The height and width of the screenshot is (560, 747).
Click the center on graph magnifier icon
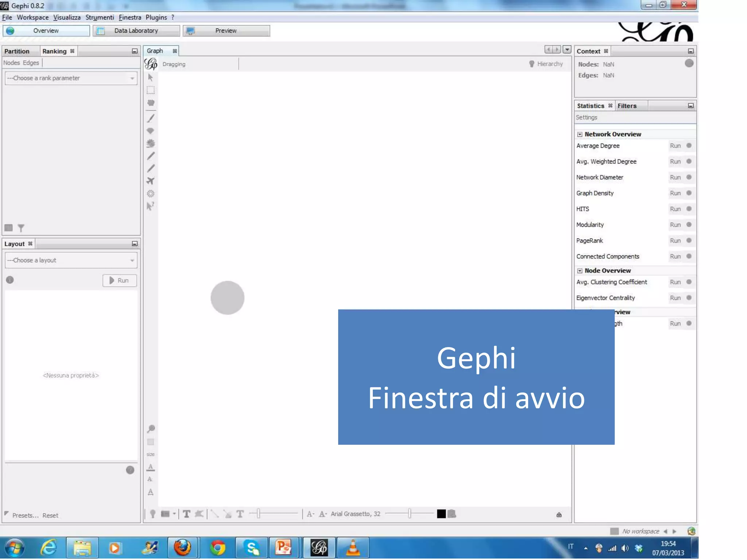pyautogui.click(x=151, y=429)
